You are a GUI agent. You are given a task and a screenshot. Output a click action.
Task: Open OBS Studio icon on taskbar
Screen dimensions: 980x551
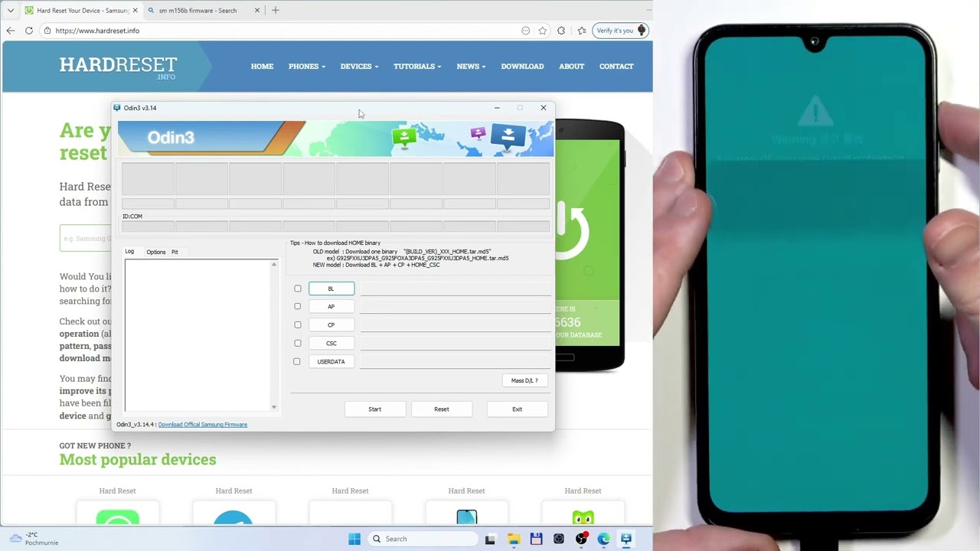559,539
